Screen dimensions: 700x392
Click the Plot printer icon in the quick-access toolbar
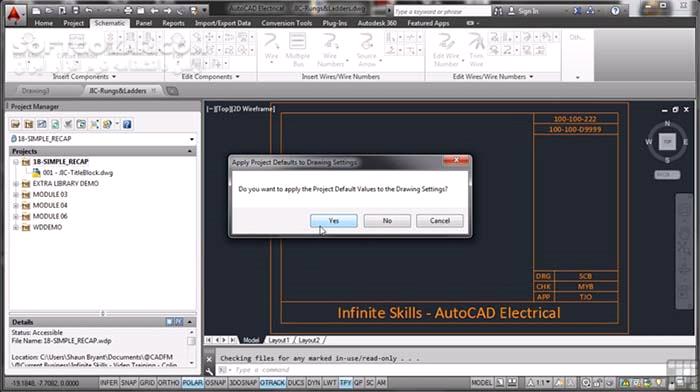tap(128, 10)
